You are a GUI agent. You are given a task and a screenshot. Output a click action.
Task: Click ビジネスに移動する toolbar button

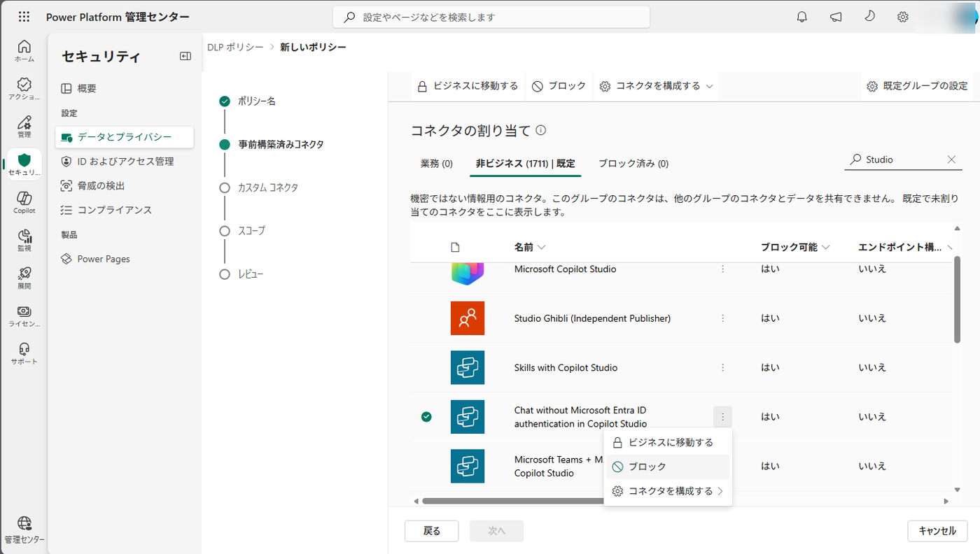click(x=468, y=86)
